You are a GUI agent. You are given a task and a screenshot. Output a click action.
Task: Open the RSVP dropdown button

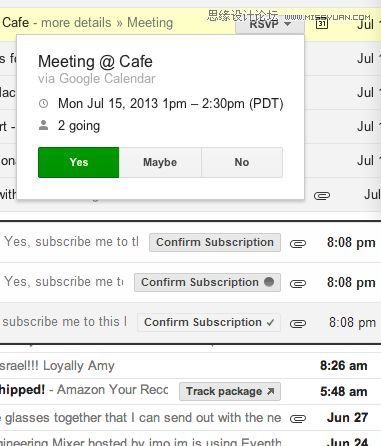pyautogui.click(x=270, y=24)
